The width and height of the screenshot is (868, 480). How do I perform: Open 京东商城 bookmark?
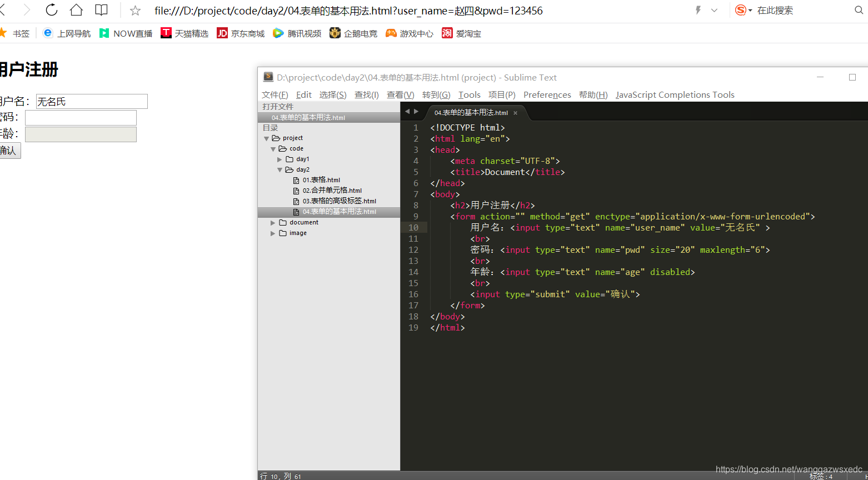click(241, 33)
